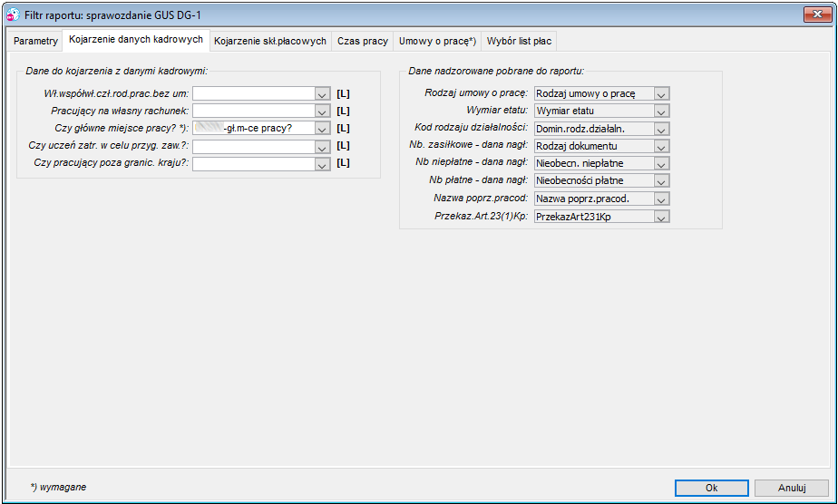Expand Kod rodzaju działalności dropdown arrow

(x=662, y=129)
